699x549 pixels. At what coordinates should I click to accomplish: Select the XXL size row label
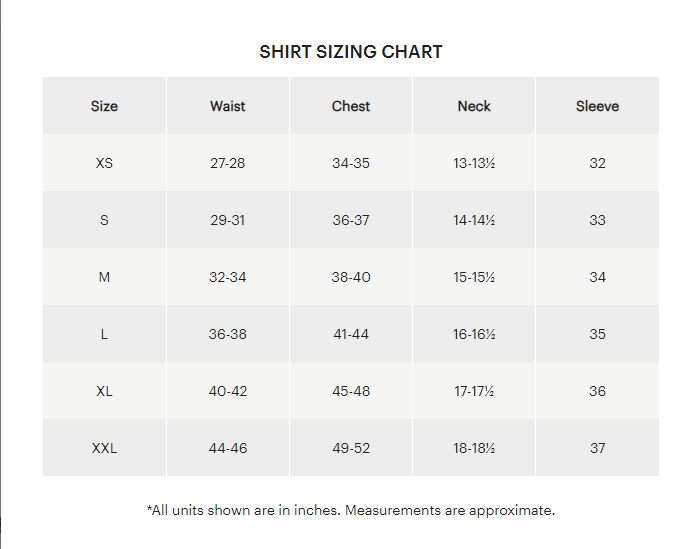[x=104, y=448]
